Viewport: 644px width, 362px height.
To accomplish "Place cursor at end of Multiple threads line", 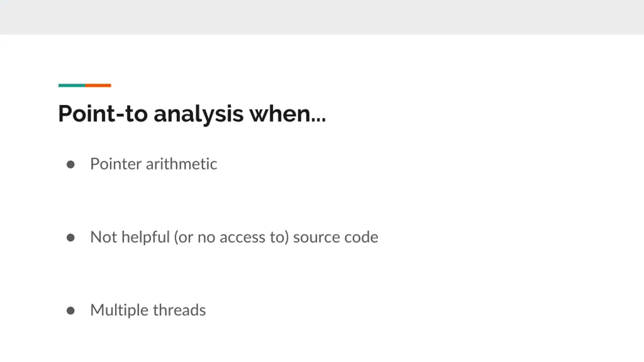I will pos(206,310).
